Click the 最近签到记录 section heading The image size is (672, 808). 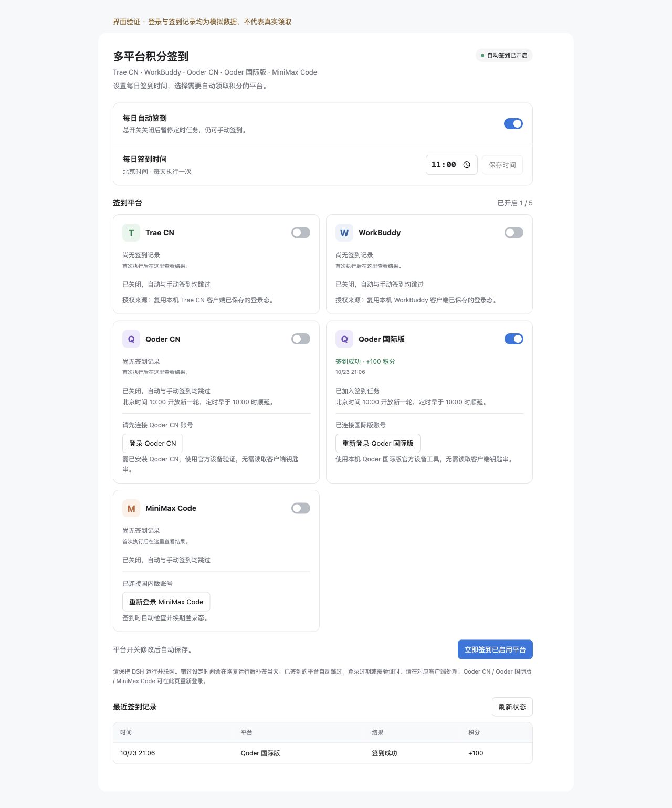(135, 707)
